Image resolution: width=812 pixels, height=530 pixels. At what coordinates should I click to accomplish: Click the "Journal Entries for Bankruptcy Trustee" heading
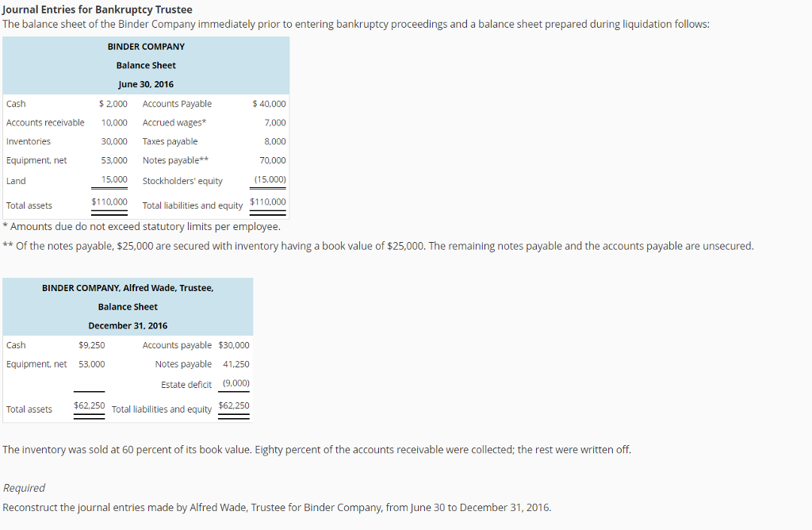click(x=98, y=10)
